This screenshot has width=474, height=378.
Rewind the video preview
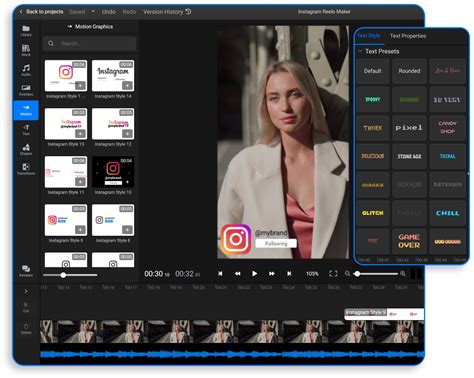(x=238, y=274)
